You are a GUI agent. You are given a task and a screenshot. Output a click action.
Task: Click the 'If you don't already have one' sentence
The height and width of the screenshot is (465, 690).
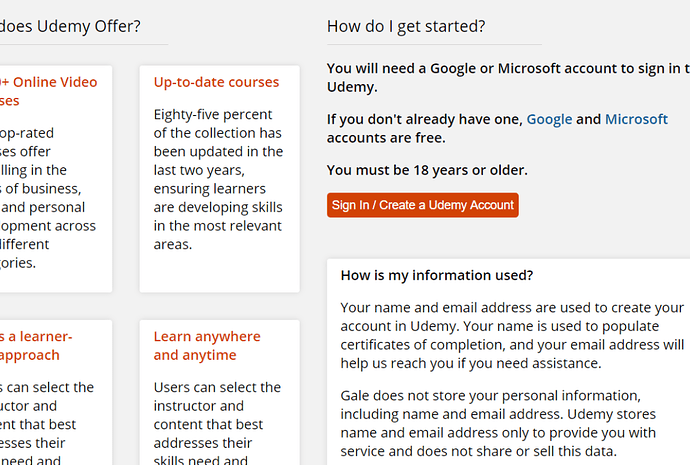[425, 119]
